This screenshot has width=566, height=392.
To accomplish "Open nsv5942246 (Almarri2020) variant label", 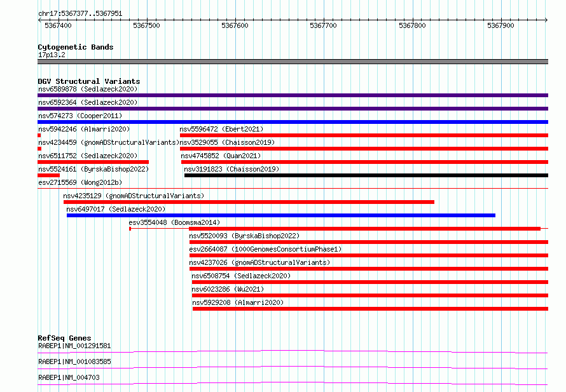I will [84, 129].
